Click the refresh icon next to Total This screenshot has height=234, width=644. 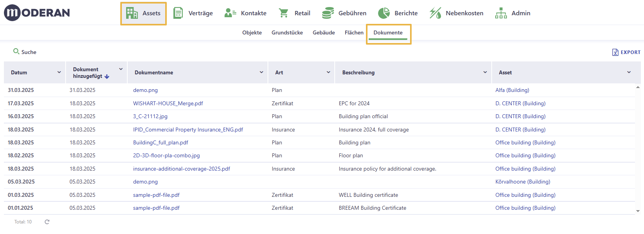(x=47, y=222)
